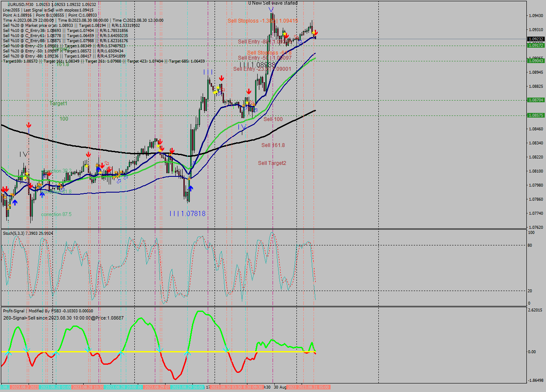Click the '30 Aug' label on the time axis
The height and width of the screenshot is (392, 546).
pos(281,388)
